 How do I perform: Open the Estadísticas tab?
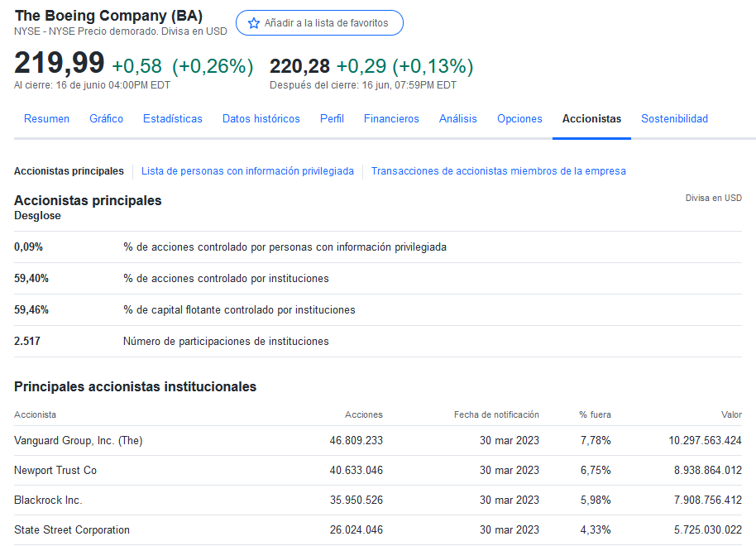point(173,118)
